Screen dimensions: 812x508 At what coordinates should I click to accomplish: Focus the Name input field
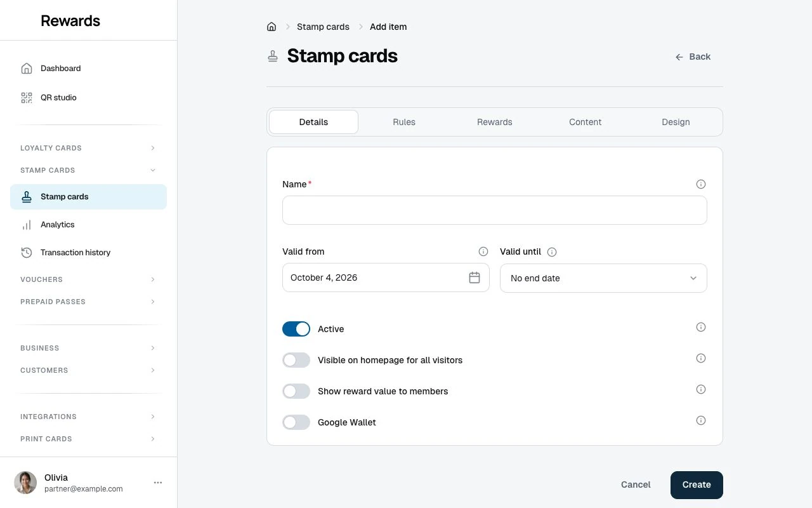[x=495, y=210]
